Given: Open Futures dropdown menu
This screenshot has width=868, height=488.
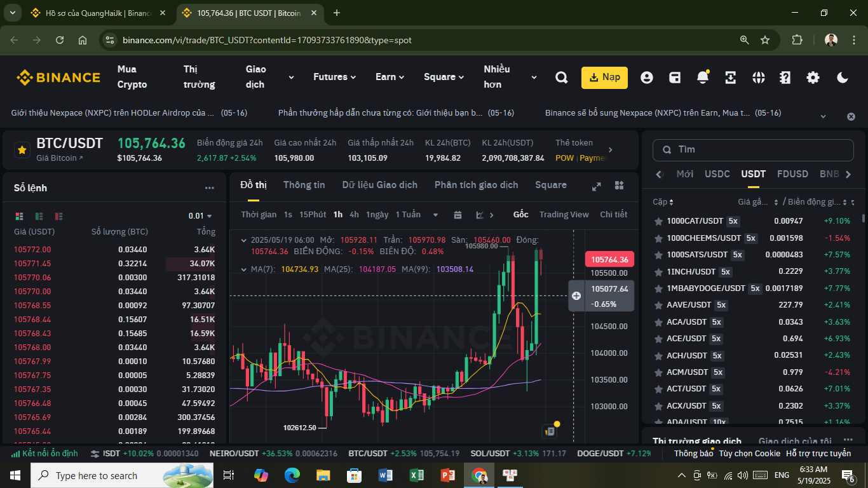Looking at the screenshot, I should coord(335,77).
